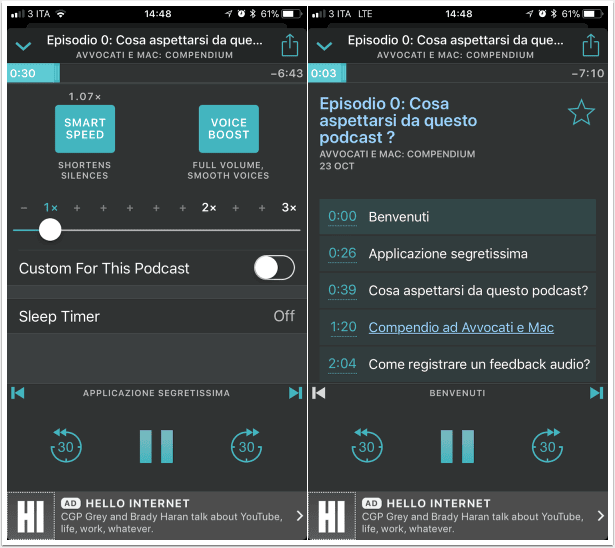Image resolution: width=615 pixels, height=548 pixels.
Task: Collapse right player with down chevron
Action: [x=324, y=46]
